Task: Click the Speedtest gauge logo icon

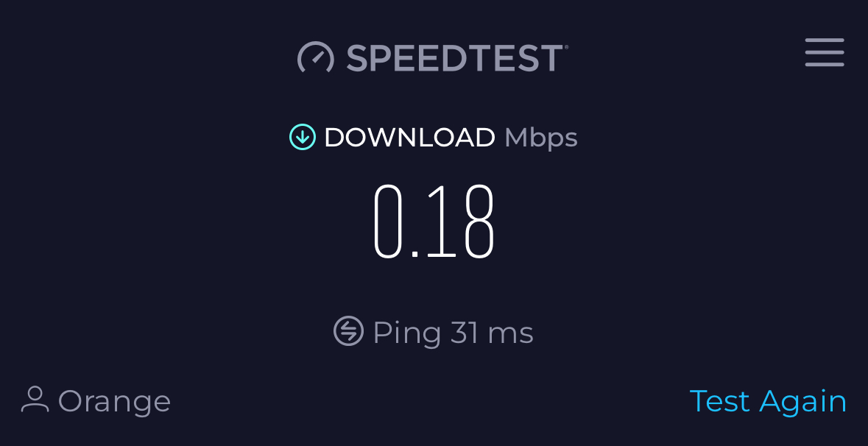Action: tap(316, 57)
